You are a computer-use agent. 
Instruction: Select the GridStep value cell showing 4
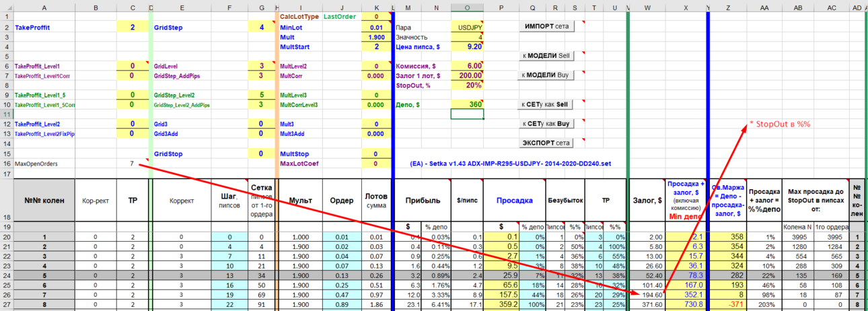(x=260, y=27)
